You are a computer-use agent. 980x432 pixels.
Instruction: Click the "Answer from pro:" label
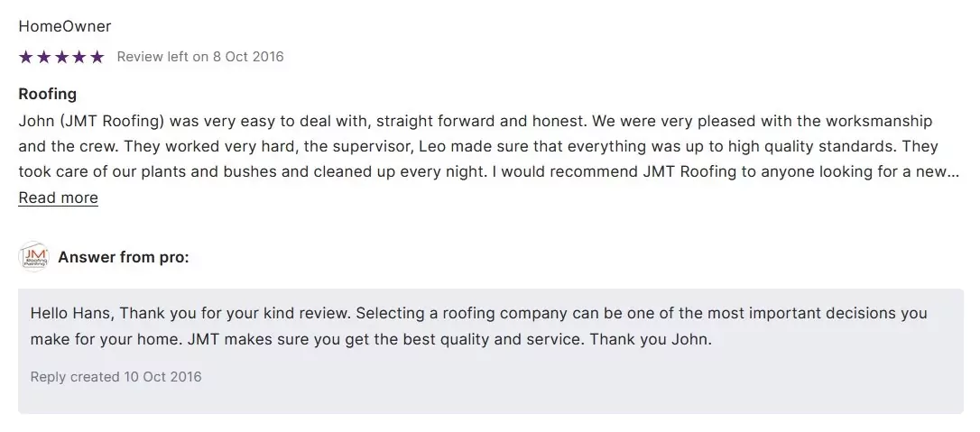click(x=124, y=257)
